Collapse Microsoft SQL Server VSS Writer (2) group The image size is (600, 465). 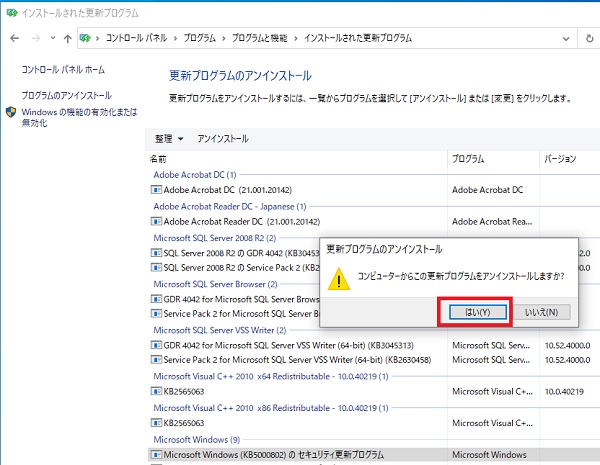(x=220, y=330)
